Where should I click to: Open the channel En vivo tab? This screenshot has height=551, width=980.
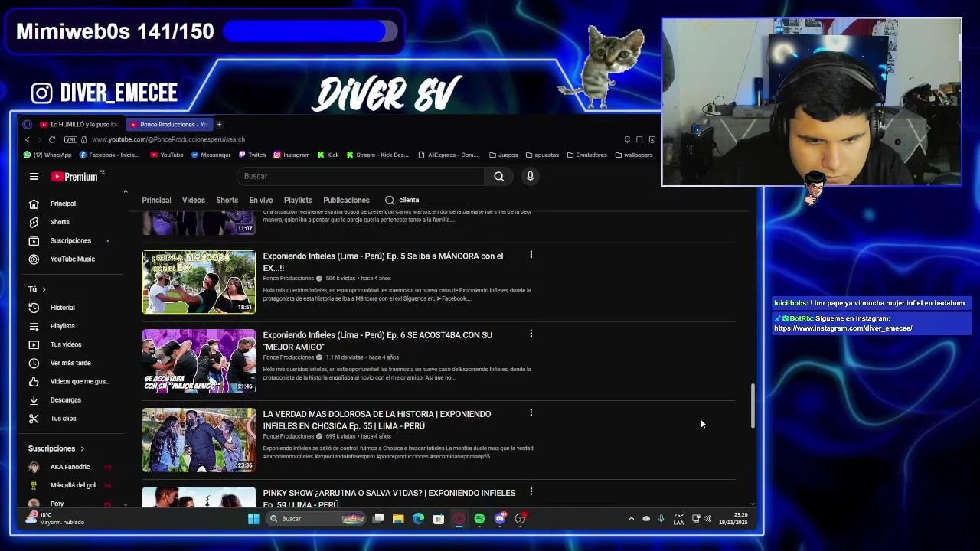261,200
